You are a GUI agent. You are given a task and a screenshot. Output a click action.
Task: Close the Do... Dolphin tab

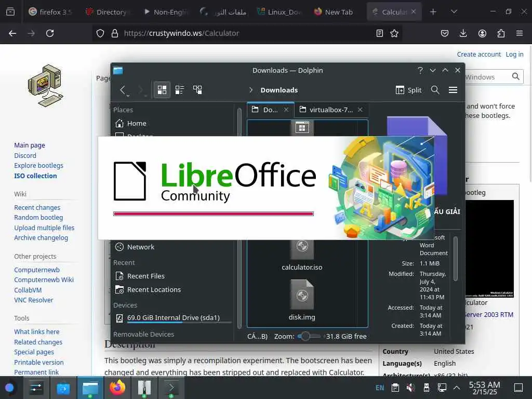coord(286,110)
